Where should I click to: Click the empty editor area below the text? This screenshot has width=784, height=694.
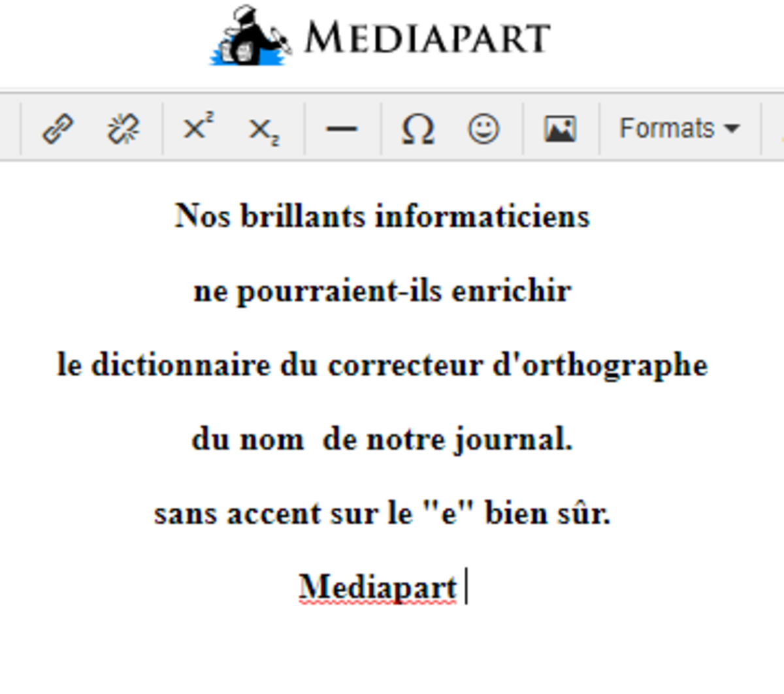pos(392,653)
